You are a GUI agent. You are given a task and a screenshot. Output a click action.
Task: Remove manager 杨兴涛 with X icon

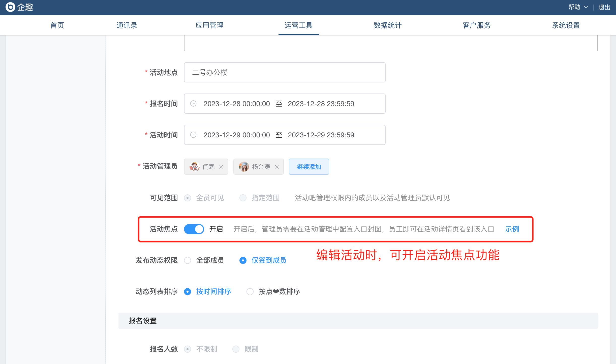coord(277,167)
